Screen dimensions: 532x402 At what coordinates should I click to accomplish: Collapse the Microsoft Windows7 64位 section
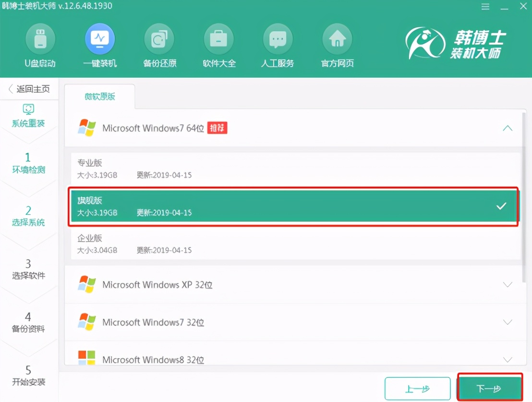click(x=508, y=128)
